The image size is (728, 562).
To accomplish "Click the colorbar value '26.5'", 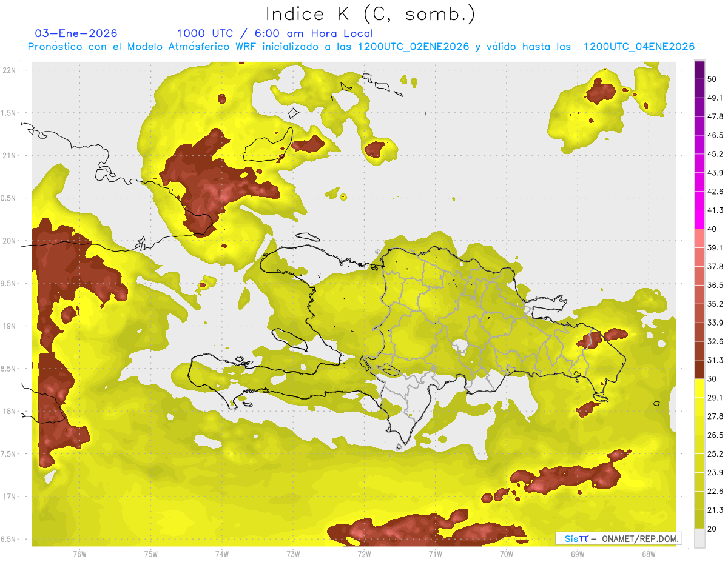I will point(715,435).
